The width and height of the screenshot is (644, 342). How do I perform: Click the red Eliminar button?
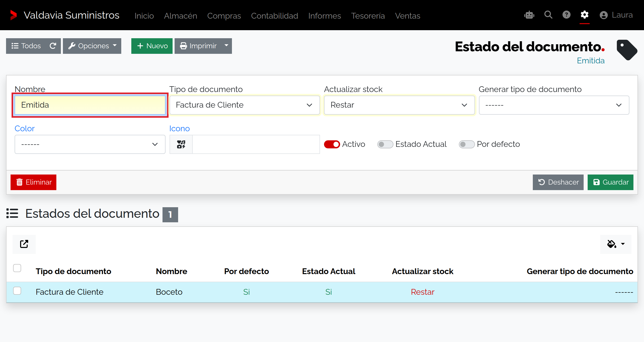33,182
